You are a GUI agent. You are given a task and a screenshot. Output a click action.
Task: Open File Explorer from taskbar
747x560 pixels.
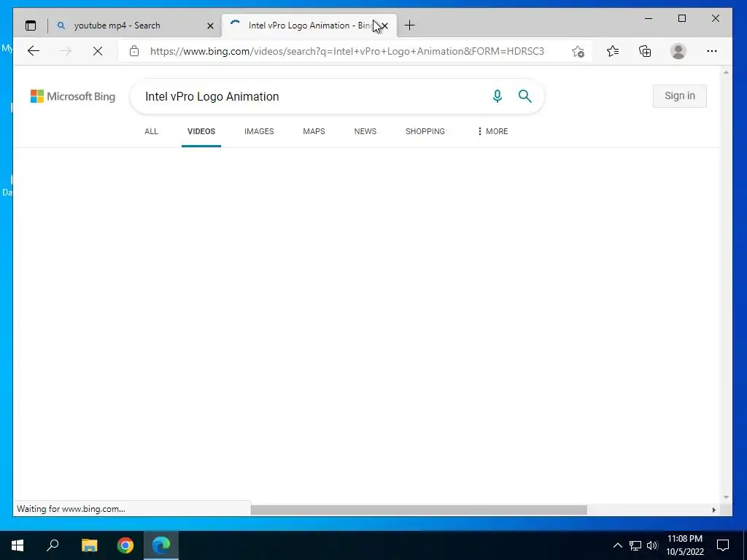pyautogui.click(x=89, y=545)
